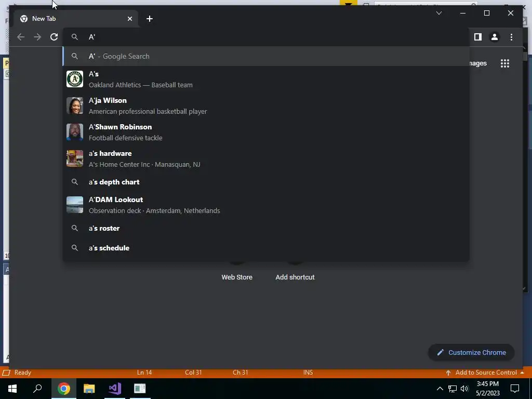Click the Oakland Athletics logo thumbnail
The width and height of the screenshot is (532, 399).
[75, 79]
